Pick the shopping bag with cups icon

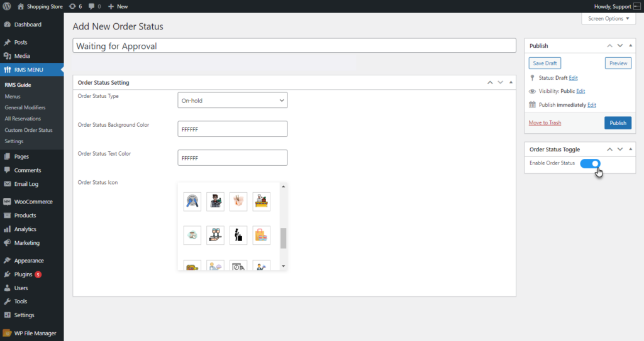261,235
